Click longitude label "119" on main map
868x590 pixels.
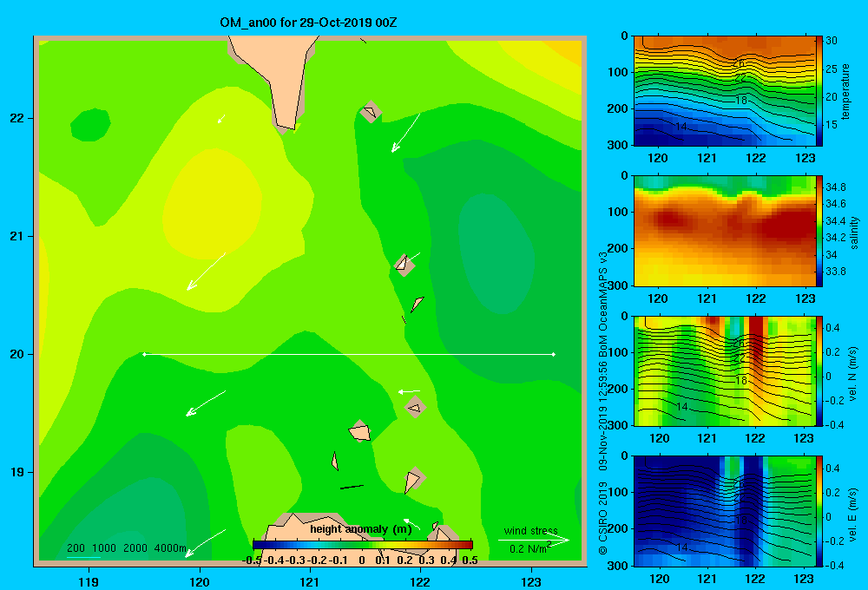(x=89, y=581)
